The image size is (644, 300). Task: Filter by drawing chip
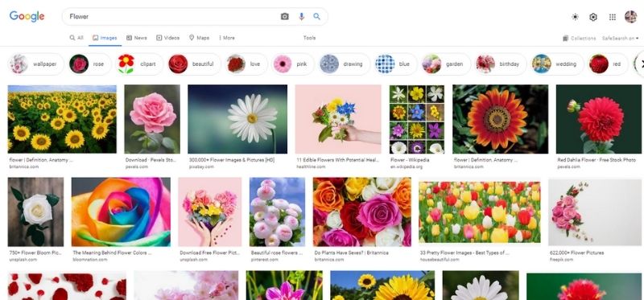click(345, 64)
